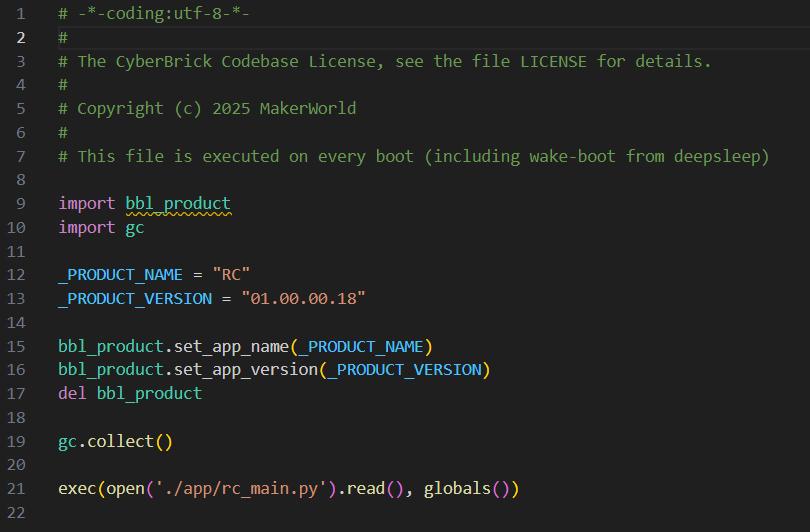Click the set_app_version method call
The height and width of the screenshot is (532, 810).
(x=241, y=370)
